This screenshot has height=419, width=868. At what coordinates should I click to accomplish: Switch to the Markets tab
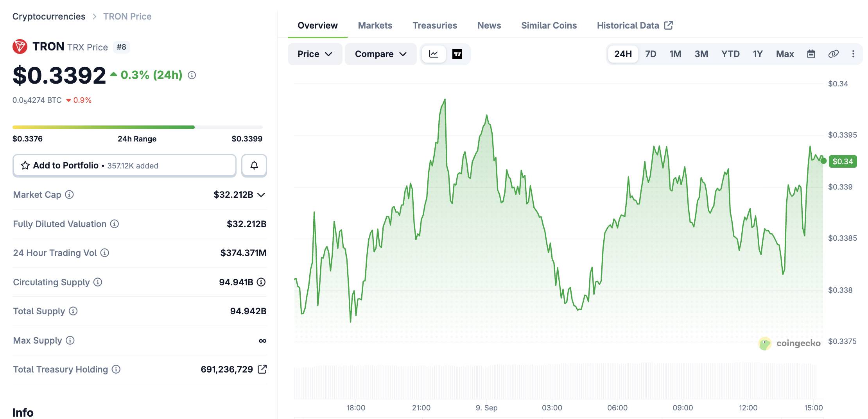coord(375,25)
